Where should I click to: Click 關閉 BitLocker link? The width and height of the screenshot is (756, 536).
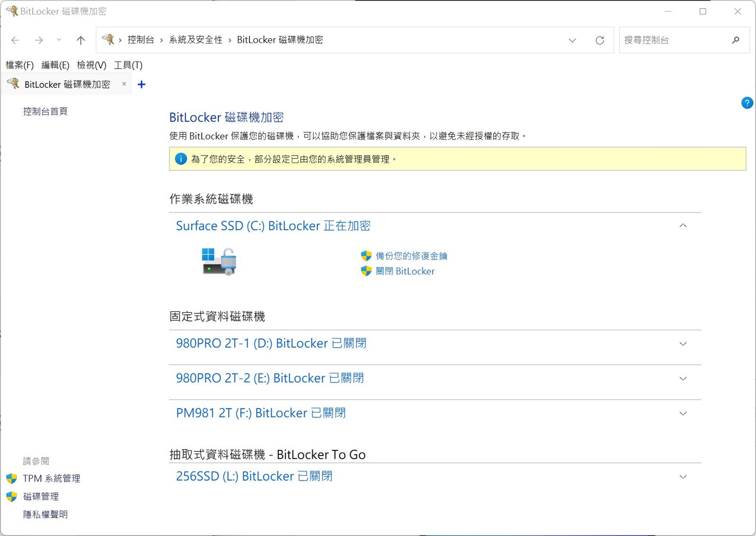(405, 271)
